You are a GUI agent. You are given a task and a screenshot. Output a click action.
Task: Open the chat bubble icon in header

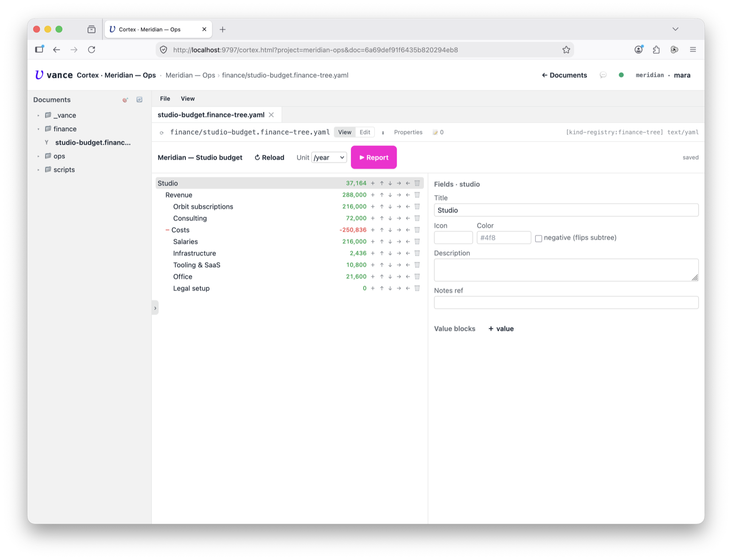[603, 75]
